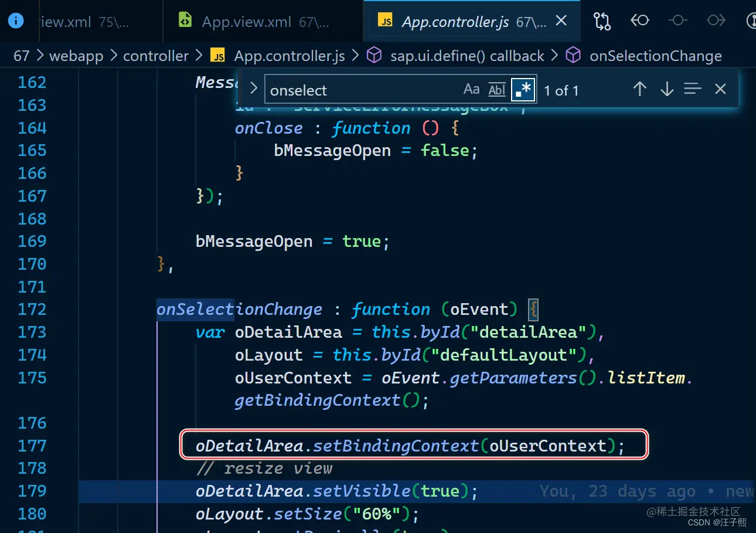Switch to the App.controller.js tab

click(472, 22)
